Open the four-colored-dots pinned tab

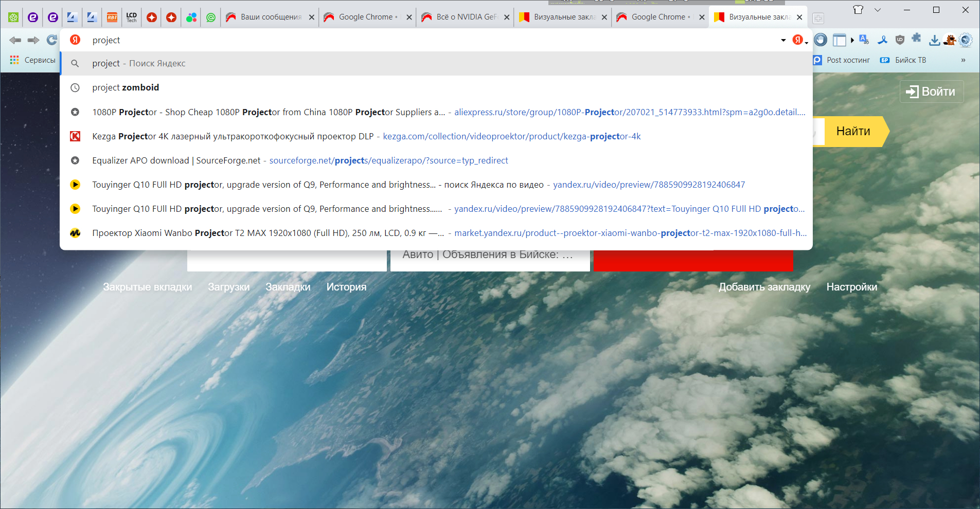(x=191, y=17)
